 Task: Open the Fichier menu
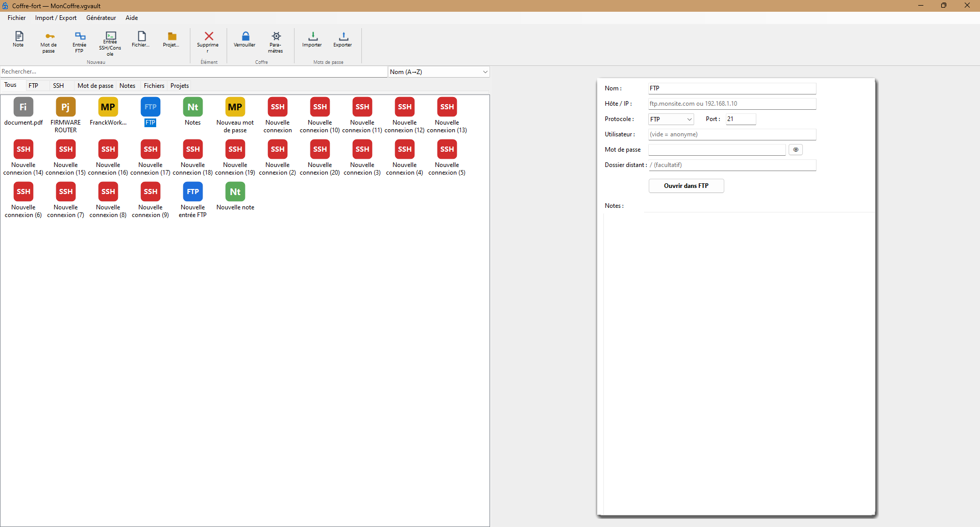pyautogui.click(x=17, y=18)
